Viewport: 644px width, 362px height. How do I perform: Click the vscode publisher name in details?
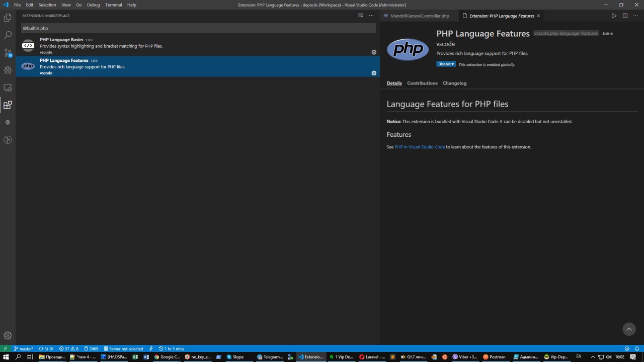pyautogui.click(x=446, y=44)
